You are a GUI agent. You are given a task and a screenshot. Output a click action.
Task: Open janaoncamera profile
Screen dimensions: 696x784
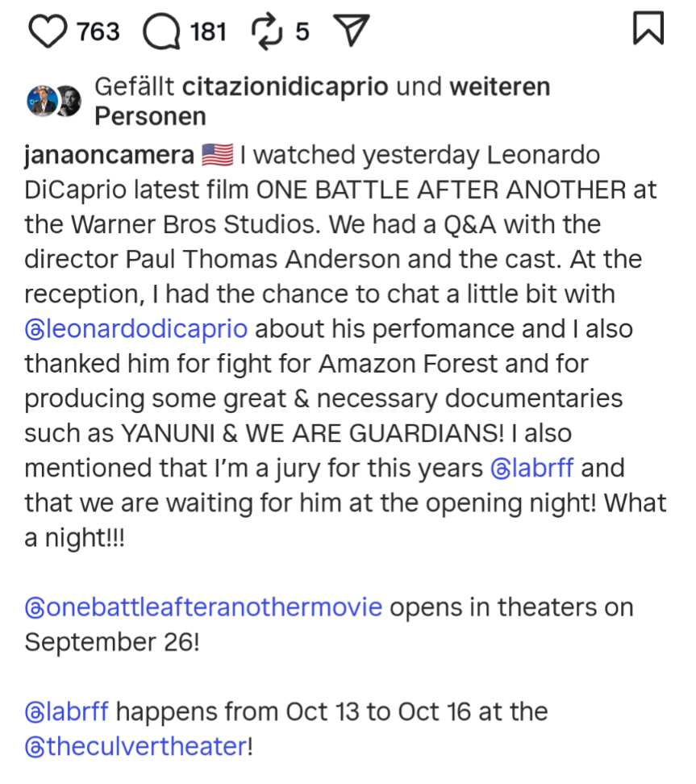pyautogui.click(x=109, y=155)
